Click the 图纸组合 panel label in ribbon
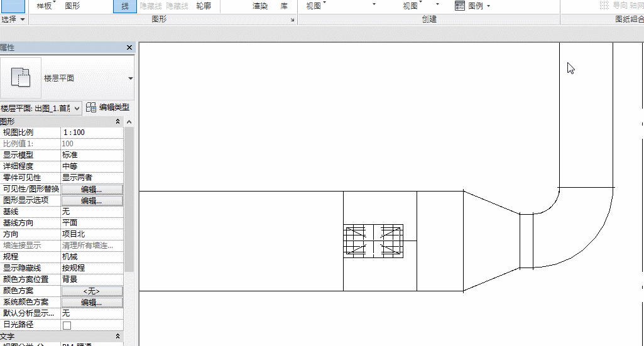 [629, 19]
